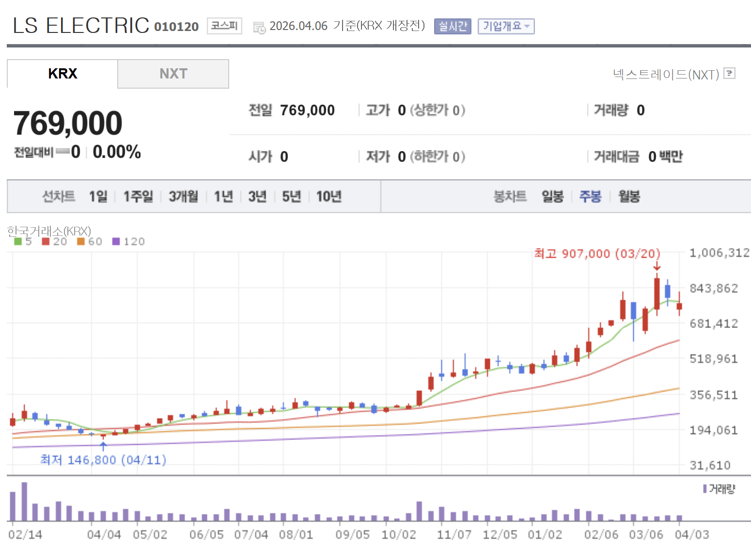Show the 1년 line chart
Screen dimensions: 751x560
pos(224,196)
